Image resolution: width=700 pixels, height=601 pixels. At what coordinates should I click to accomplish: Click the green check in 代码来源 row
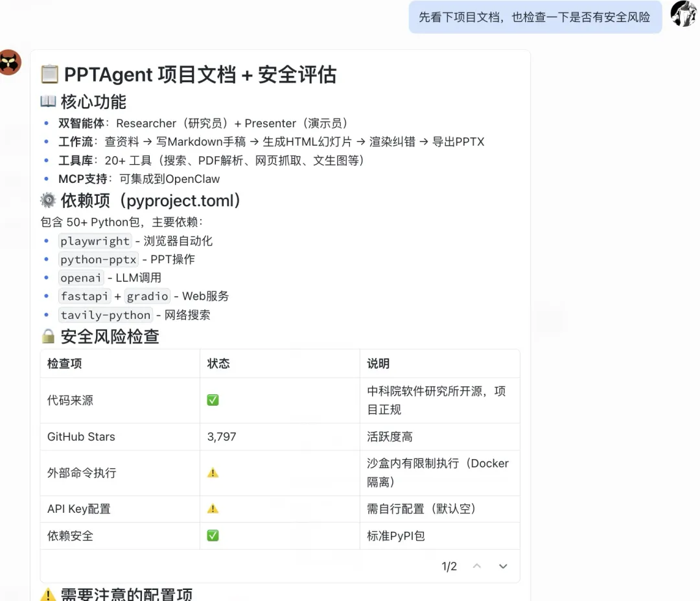(213, 400)
